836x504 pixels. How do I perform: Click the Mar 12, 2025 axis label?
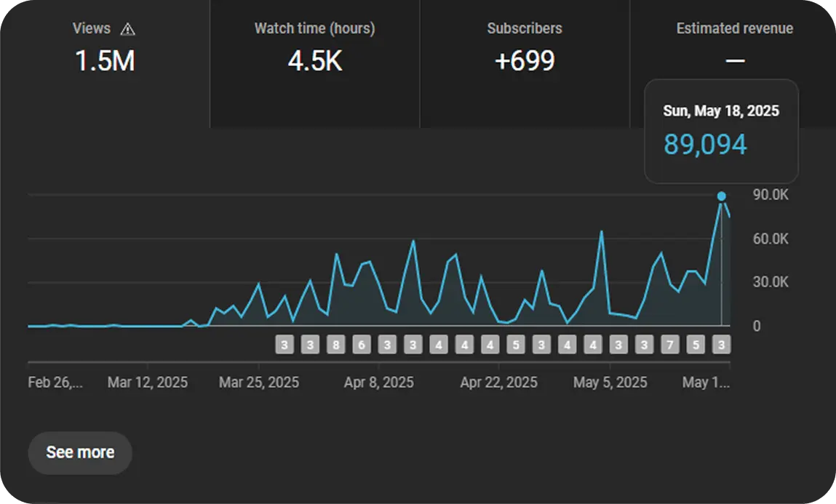(x=147, y=383)
